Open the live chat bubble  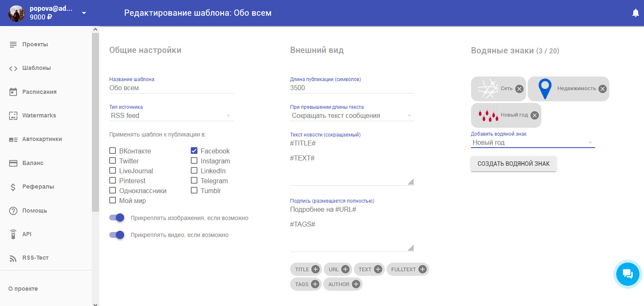627,274
